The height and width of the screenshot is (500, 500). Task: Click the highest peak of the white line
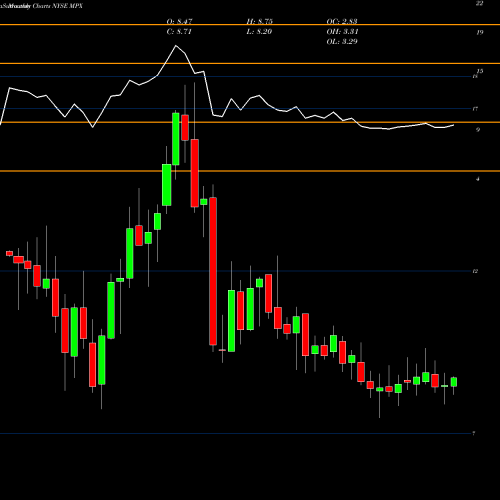[x=176, y=45]
